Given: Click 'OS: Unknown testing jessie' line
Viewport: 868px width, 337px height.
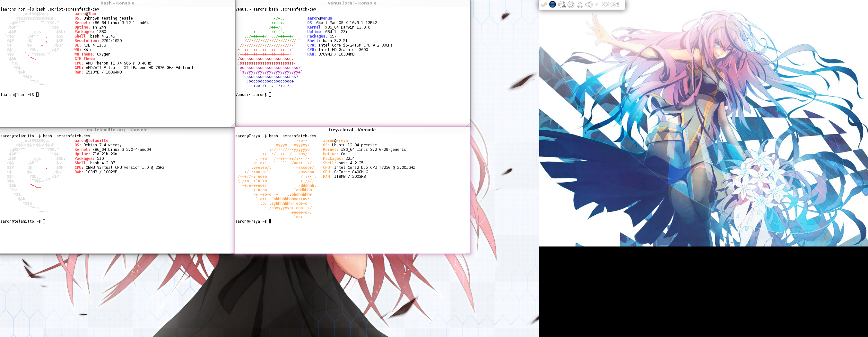Looking at the screenshot, I should 104,18.
